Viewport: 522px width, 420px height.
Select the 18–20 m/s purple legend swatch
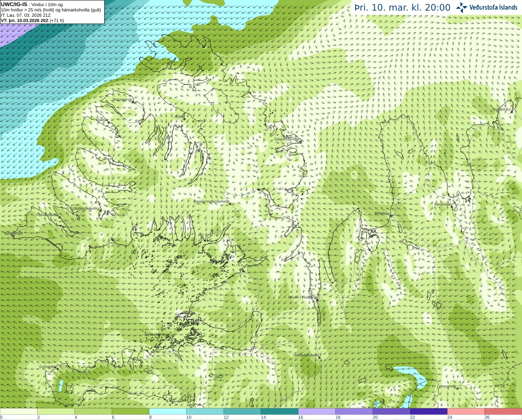pos(354,411)
